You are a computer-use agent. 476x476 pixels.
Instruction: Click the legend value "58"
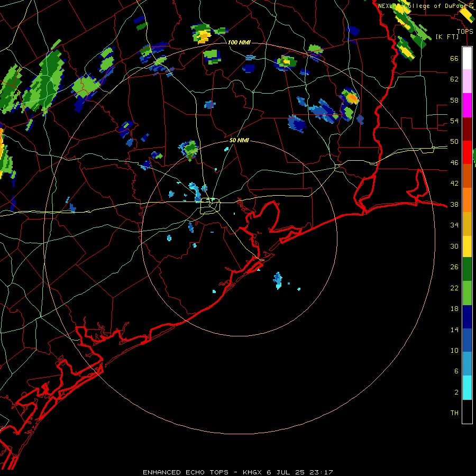coord(454,100)
